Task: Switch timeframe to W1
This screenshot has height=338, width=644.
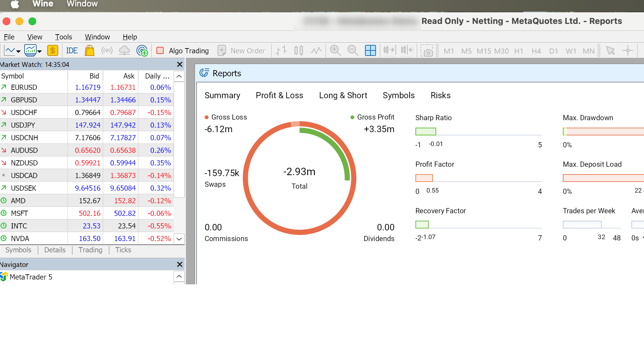Action: (571, 51)
